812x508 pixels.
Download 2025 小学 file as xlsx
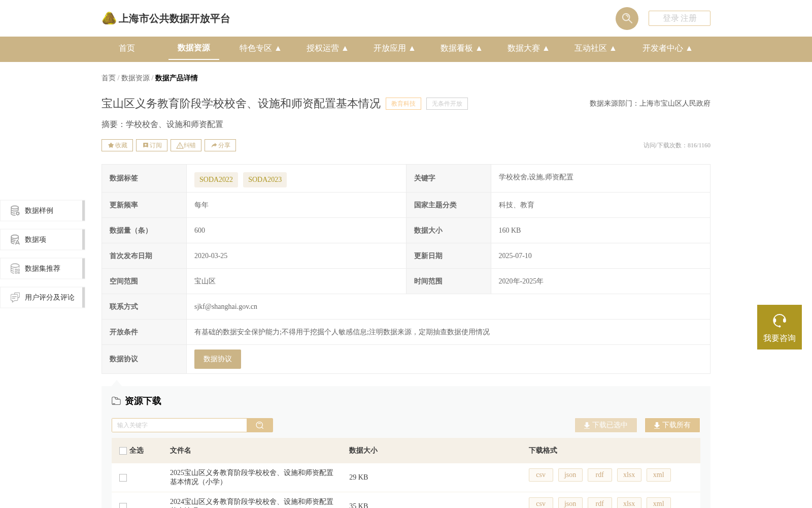click(x=629, y=475)
